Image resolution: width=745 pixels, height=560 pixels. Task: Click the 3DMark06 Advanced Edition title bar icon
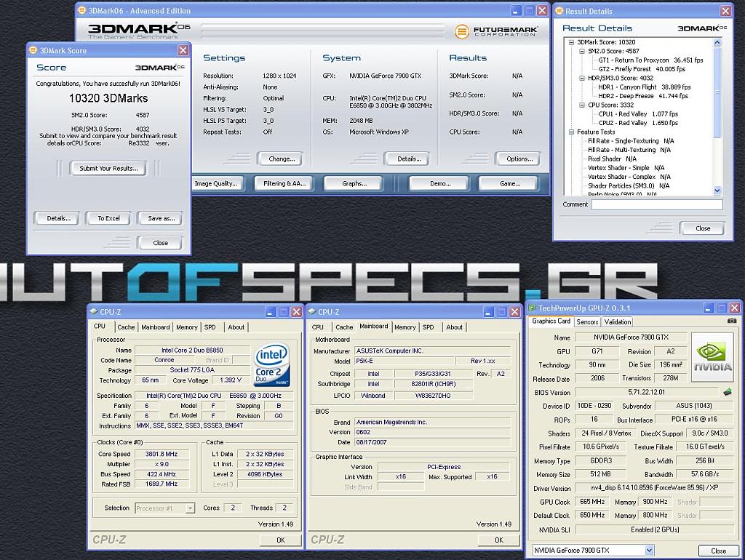click(x=81, y=10)
